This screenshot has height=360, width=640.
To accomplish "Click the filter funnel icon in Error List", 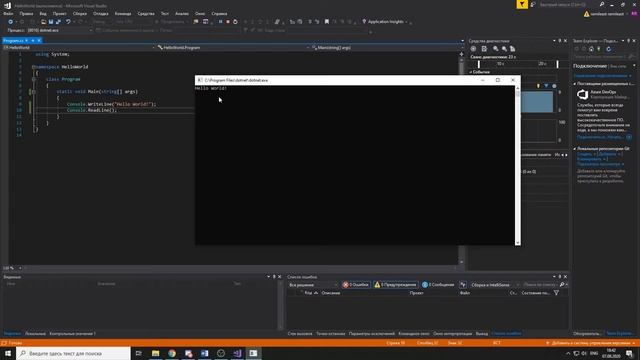I will point(556,293).
